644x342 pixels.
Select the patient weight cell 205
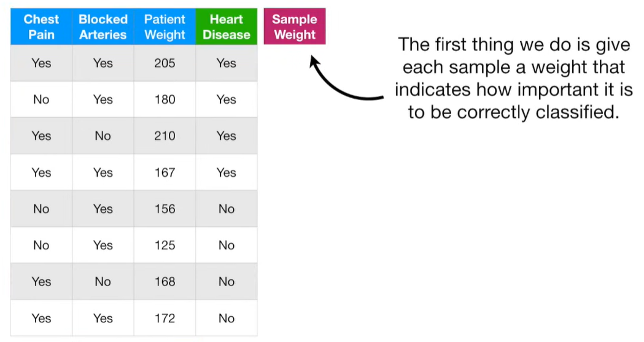click(x=165, y=63)
